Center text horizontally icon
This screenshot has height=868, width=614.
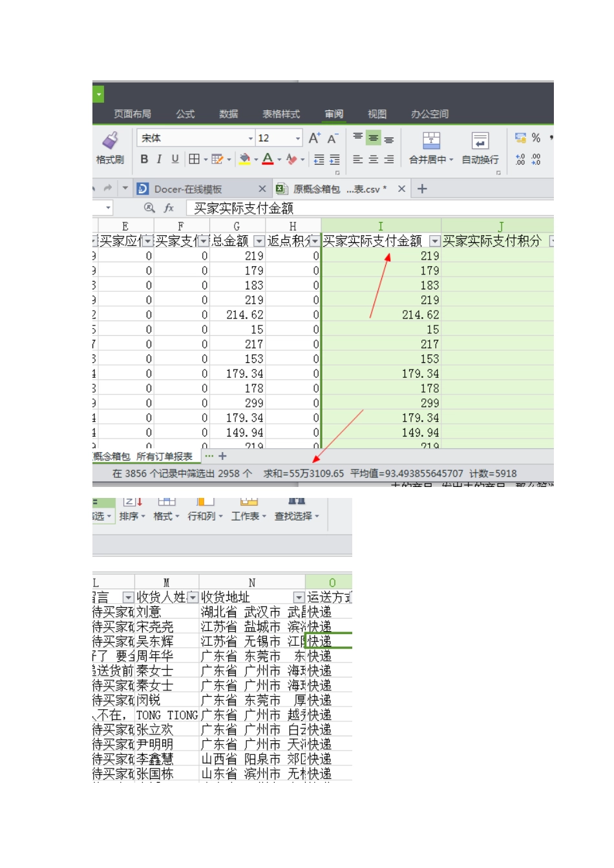pyautogui.click(x=373, y=159)
